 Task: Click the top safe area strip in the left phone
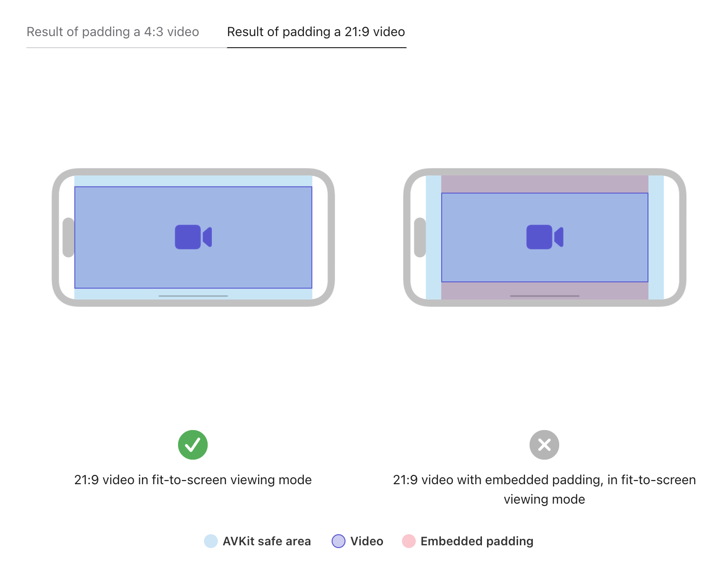[193, 181]
